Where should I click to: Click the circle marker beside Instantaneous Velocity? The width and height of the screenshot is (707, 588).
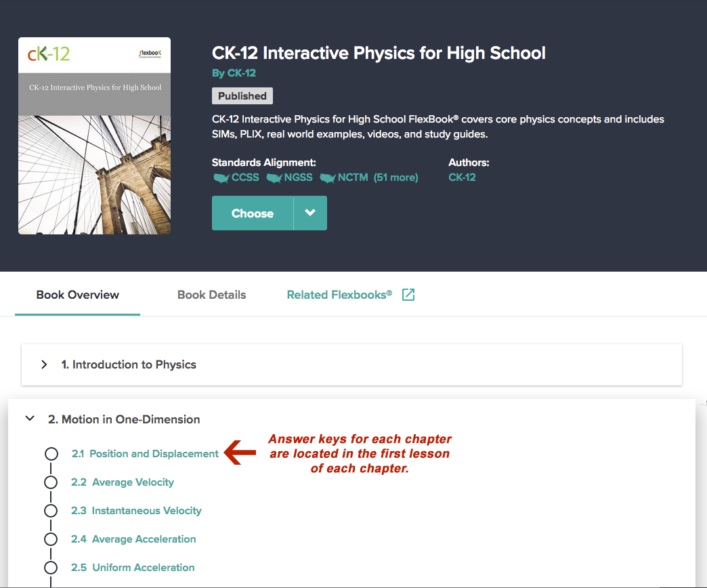(x=51, y=511)
